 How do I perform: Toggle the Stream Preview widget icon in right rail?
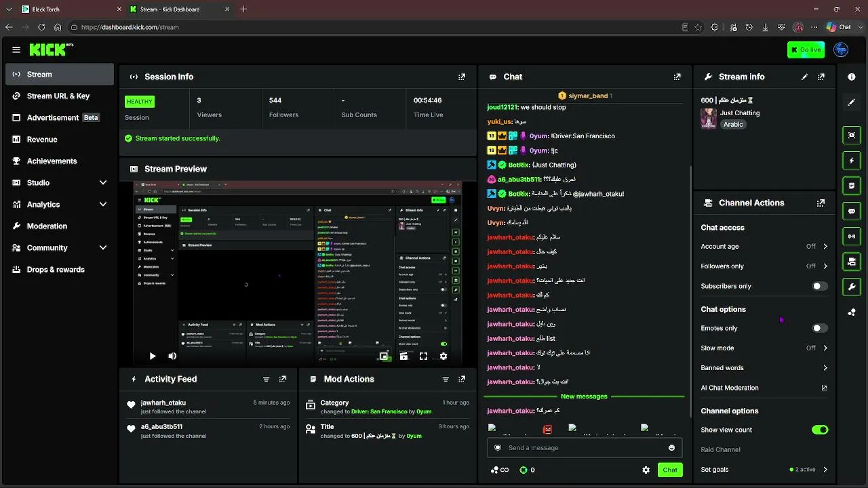(x=852, y=135)
